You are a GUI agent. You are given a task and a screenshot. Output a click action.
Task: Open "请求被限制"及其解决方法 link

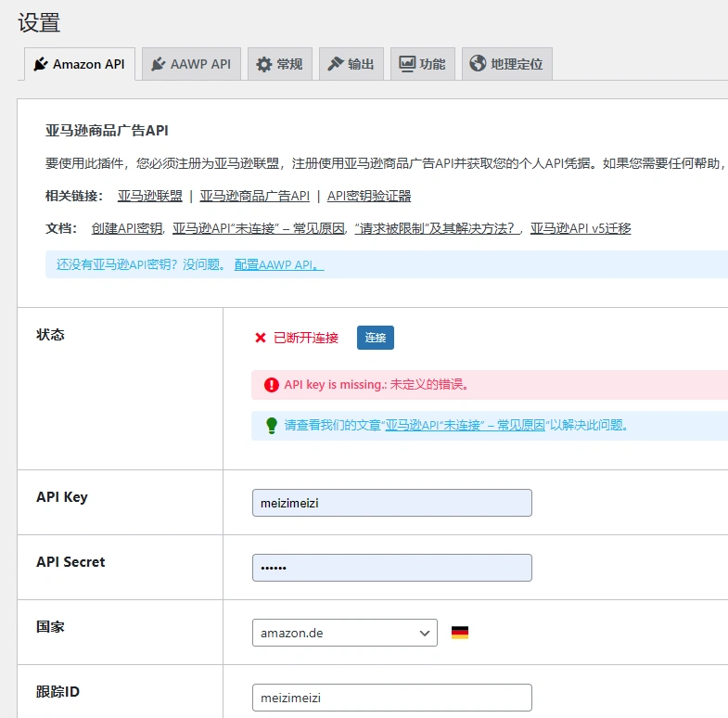(437, 228)
